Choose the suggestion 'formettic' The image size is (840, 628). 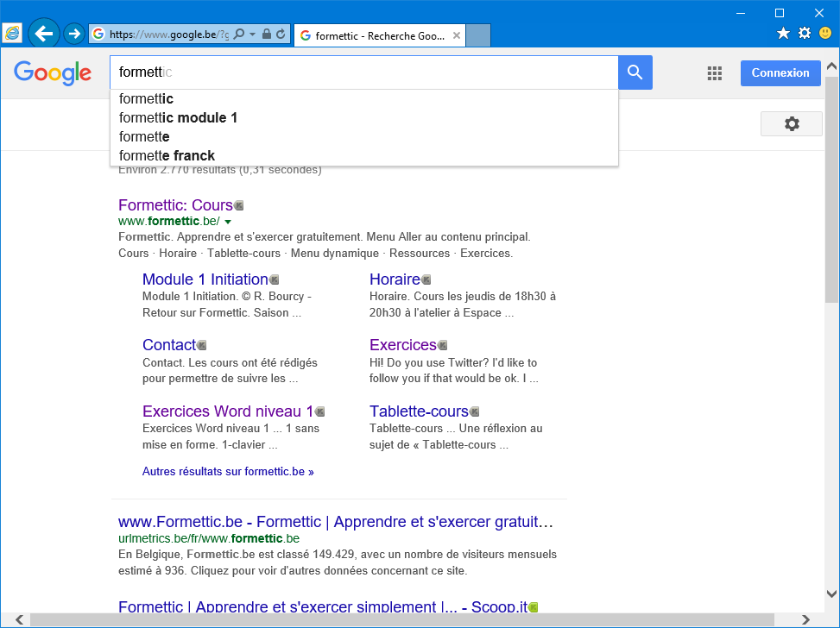click(363, 98)
